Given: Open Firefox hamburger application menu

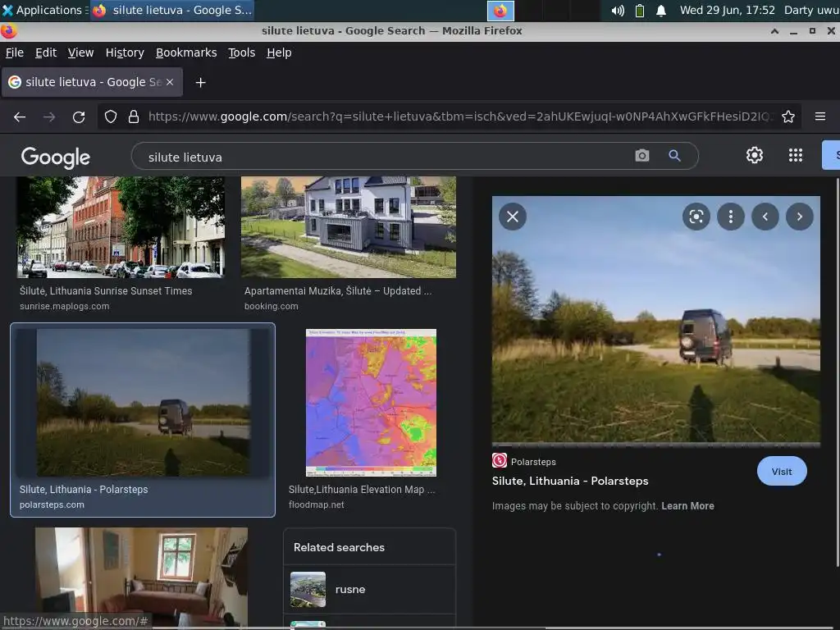Looking at the screenshot, I should click(820, 116).
